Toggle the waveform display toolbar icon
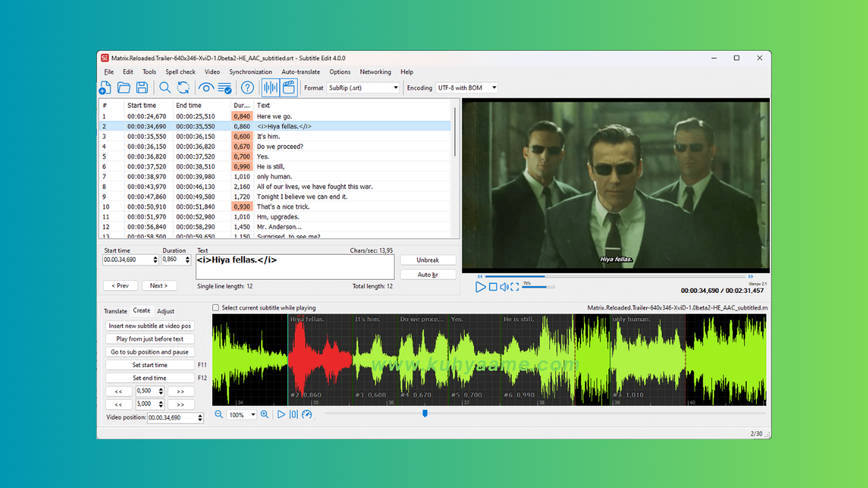This screenshot has width=868, height=488. pyautogui.click(x=271, y=87)
